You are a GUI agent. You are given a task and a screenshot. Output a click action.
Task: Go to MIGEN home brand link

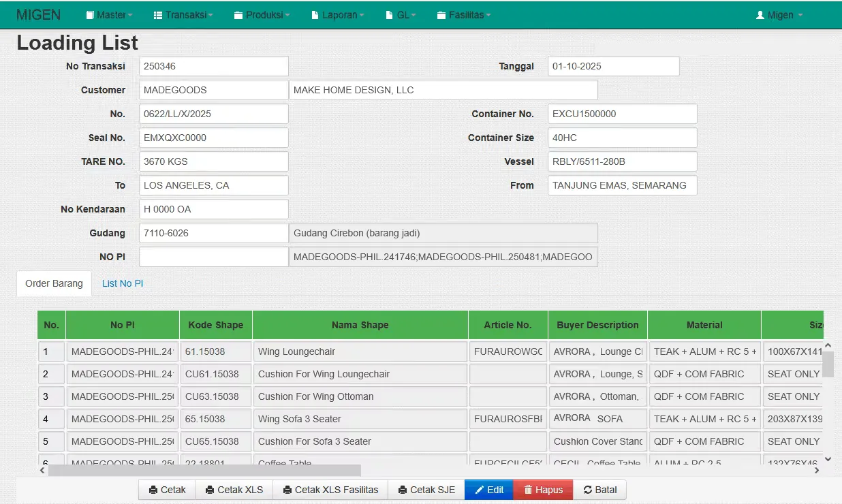pyautogui.click(x=38, y=15)
